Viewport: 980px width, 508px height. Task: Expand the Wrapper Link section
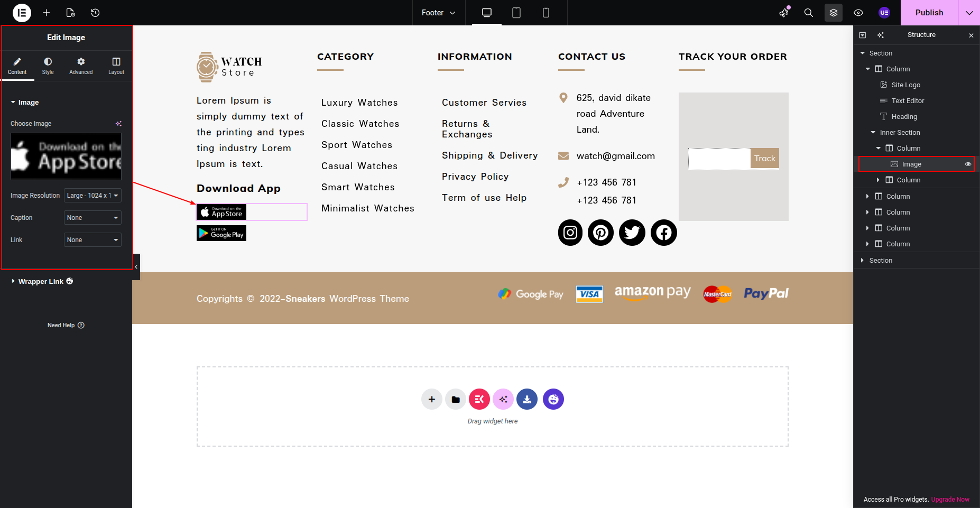[x=41, y=282]
